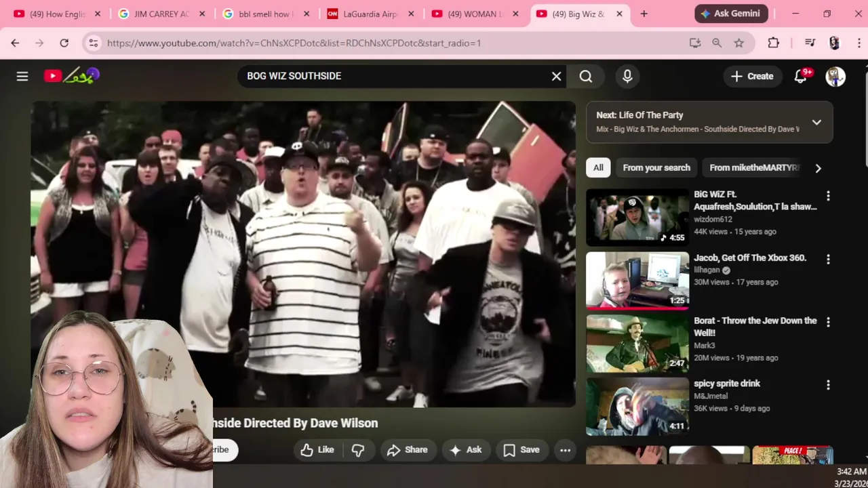Open the lilhagan channel name
The image size is (868, 488).
pyautogui.click(x=707, y=270)
